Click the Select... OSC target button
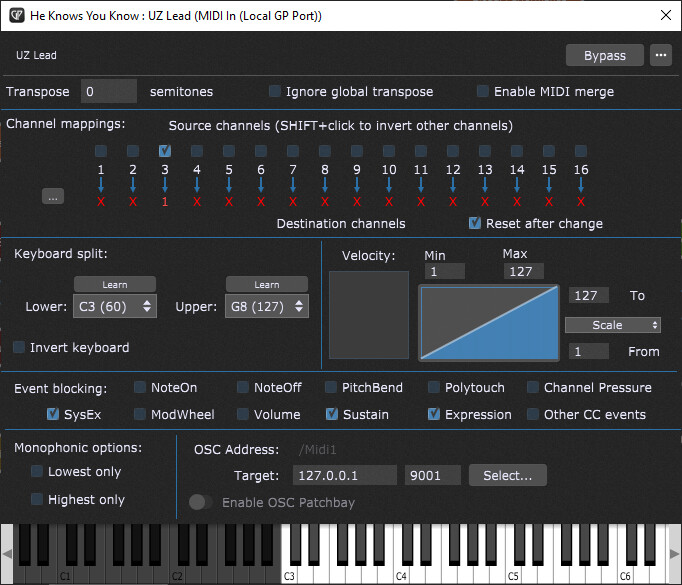Viewport: 682px width, 585px height. [x=514, y=475]
